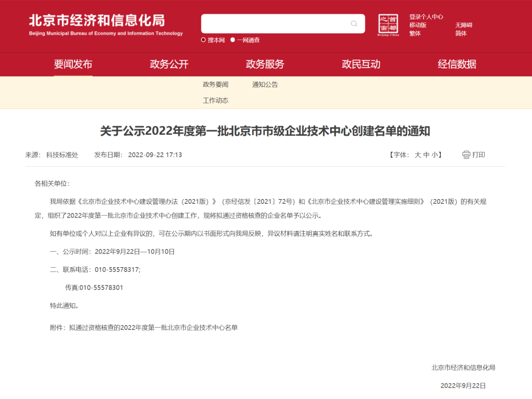The width and height of the screenshot is (532, 399).
Task: Open the 政民互动 main menu
Action: [361, 64]
